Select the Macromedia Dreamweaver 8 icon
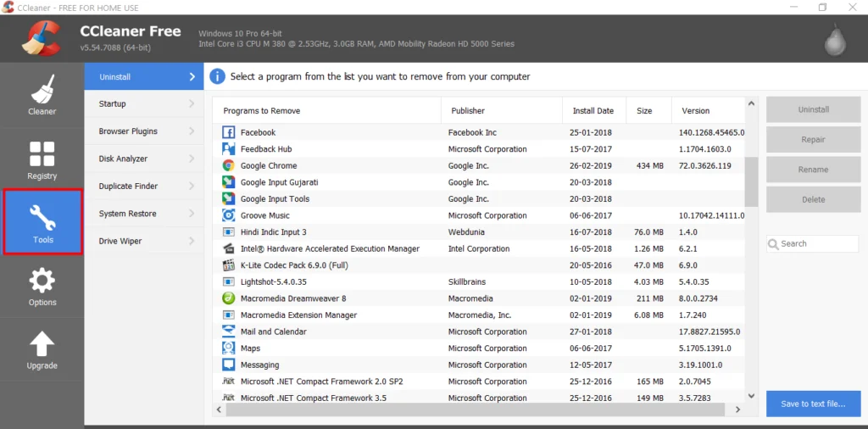 [228, 298]
